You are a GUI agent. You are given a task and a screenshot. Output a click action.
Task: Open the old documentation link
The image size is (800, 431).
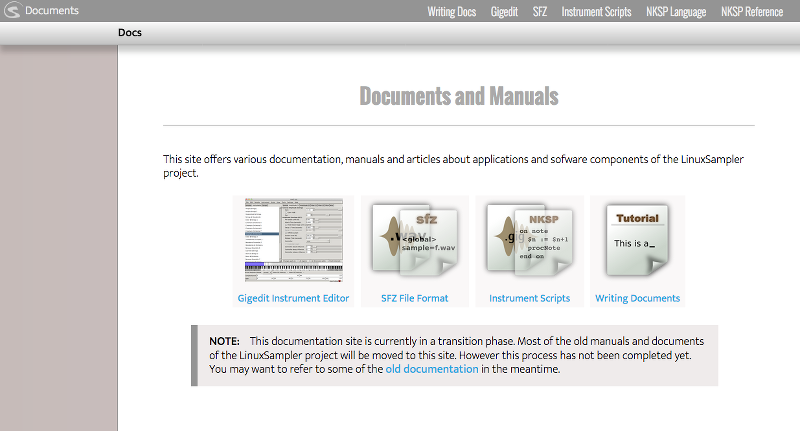432,369
